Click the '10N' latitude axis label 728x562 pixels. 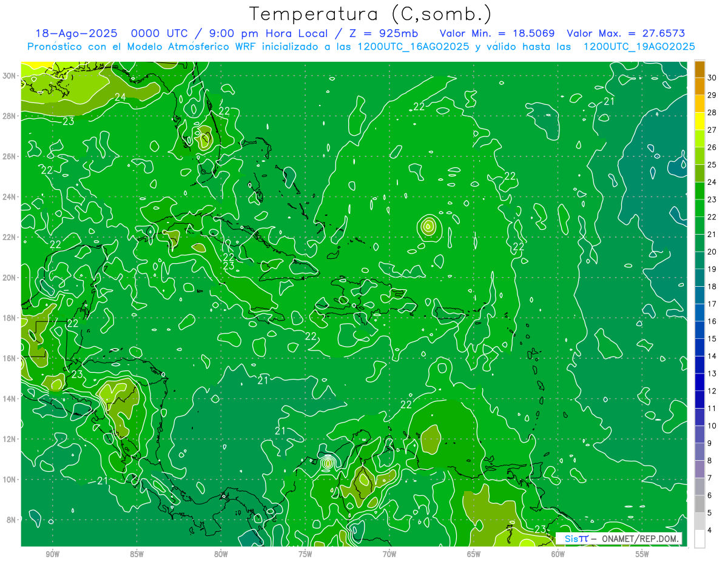click(10, 480)
